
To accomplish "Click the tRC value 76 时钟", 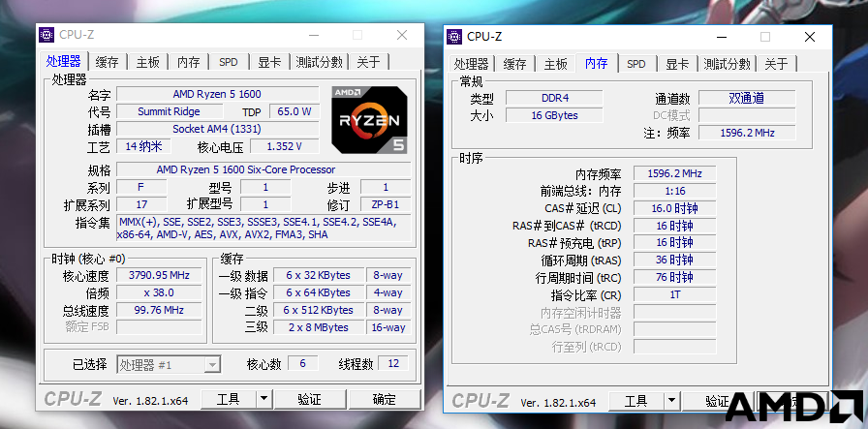I will 675,277.
